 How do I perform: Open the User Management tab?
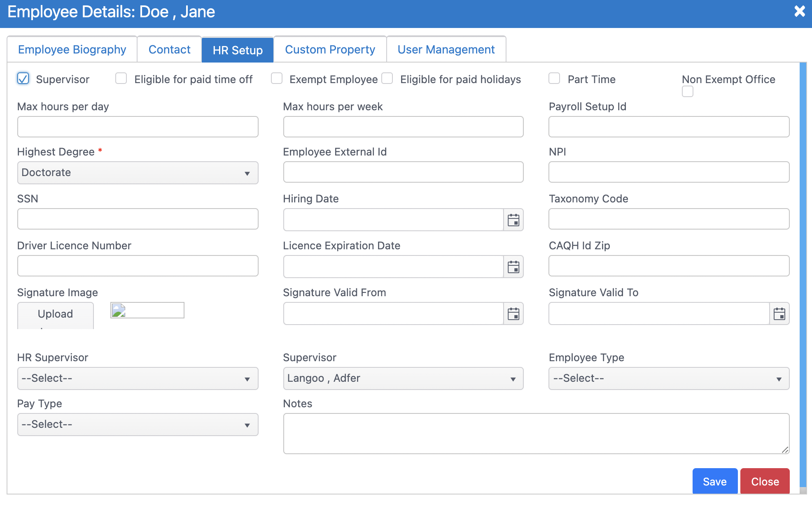[446, 50]
